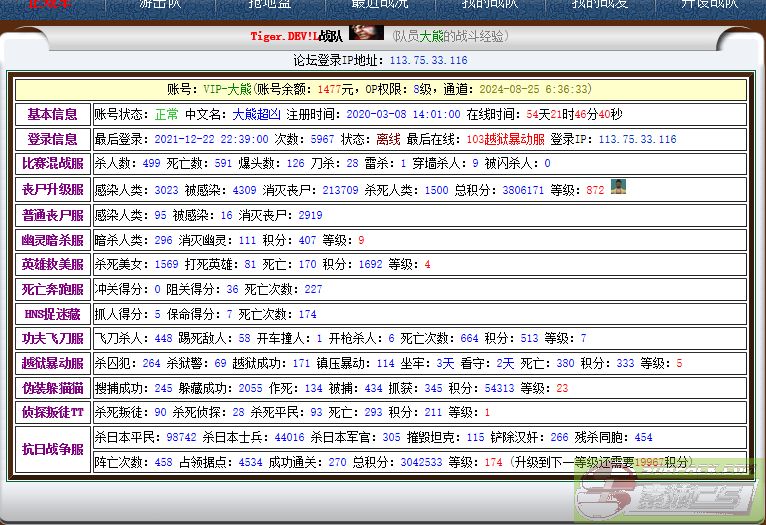Screen dimensions: 766x525
Task: Click the 抢地盘 navigation item
Action: click(x=270, y=4)
